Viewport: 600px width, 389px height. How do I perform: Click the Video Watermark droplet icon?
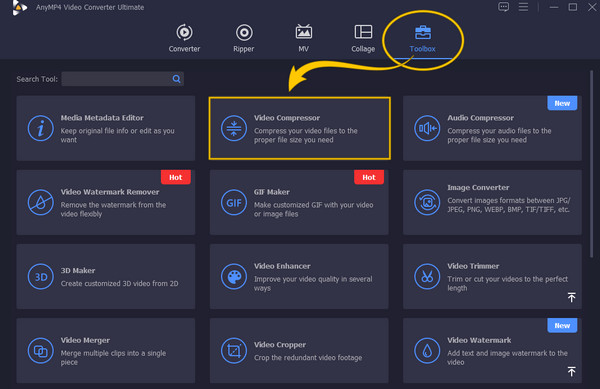[x=427, y=351]
